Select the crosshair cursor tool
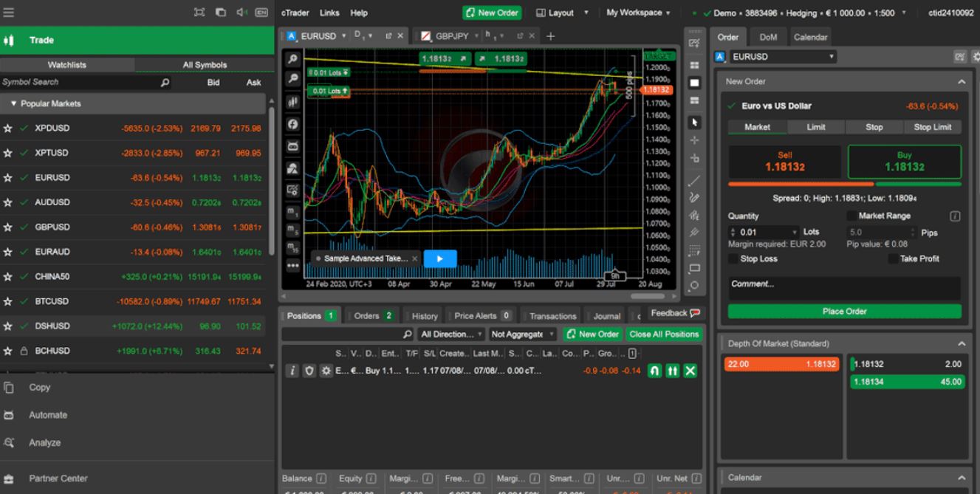The width and height of the screenshot is (980, 494). 694,140
